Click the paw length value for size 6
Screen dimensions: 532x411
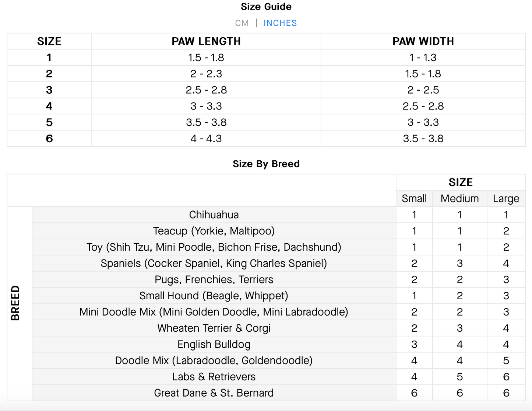click(206, 139)
